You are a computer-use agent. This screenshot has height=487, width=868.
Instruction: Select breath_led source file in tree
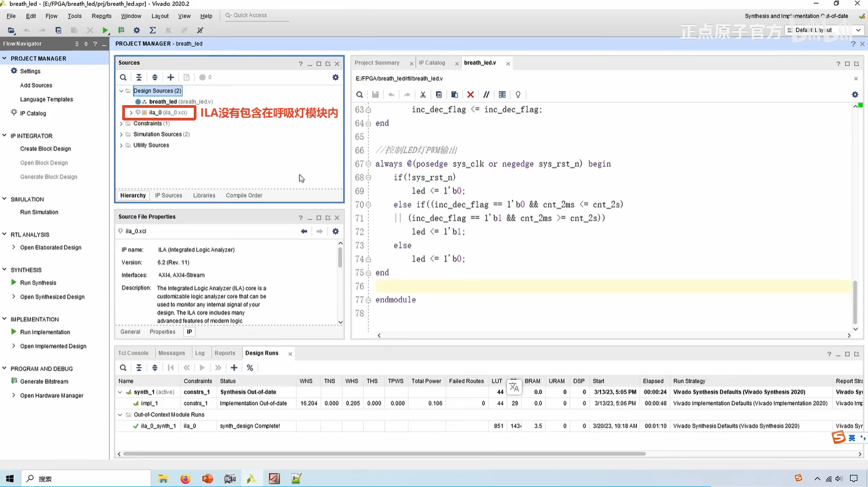tap(173, 102)
